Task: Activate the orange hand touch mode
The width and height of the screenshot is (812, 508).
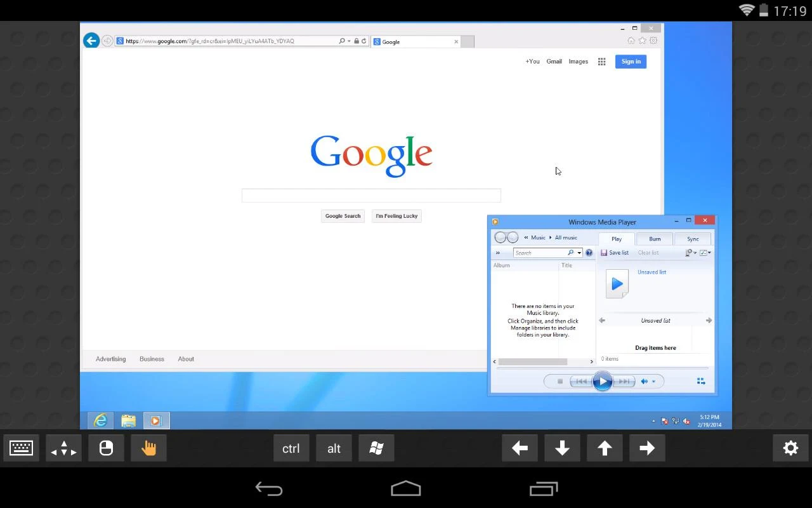Action: coord(148,448)
